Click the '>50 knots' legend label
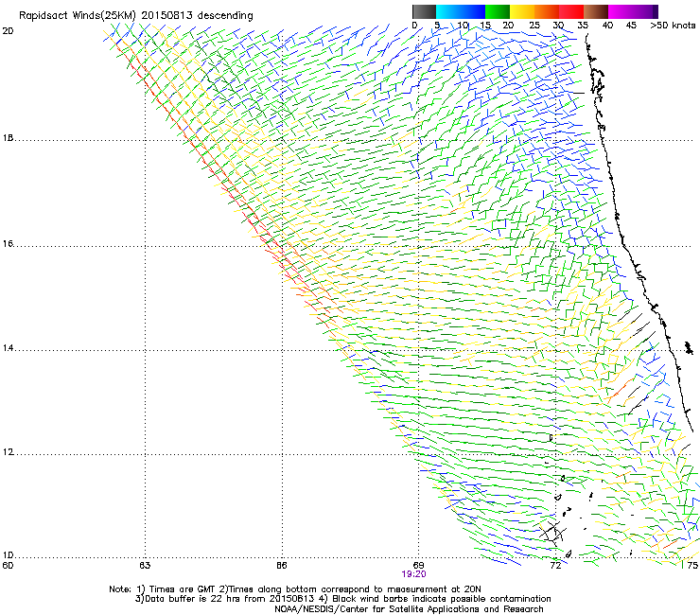This screenshot has height=615, width=700. click(x=673, y=25)
